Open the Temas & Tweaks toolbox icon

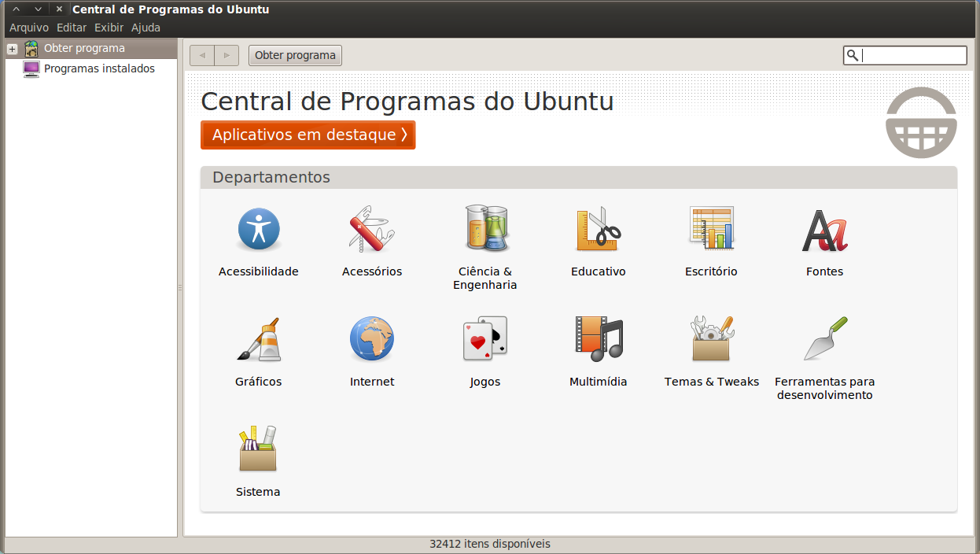(x=712, y=339)
